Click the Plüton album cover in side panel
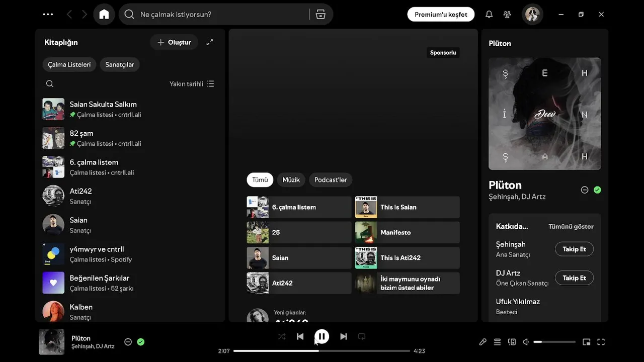The image size is (644, 362). pyautogui.click(x=545, y=114)
